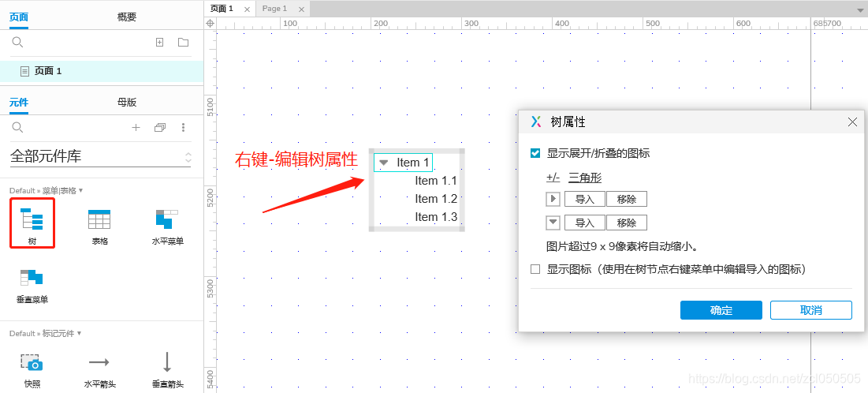Choose the 三角形 icon style link
This screenshot has height=393, width=868.
(x=584, y=178)
